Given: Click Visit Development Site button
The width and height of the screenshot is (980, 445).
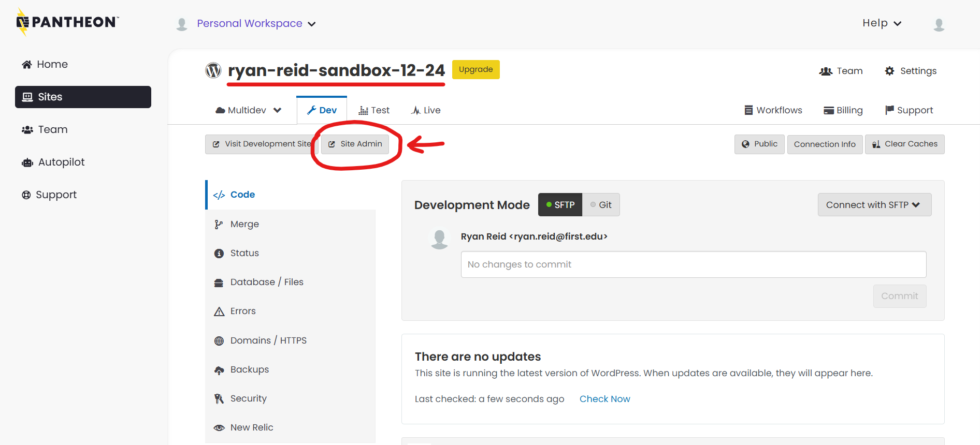Looking at the screenshot, I should 261,144.
